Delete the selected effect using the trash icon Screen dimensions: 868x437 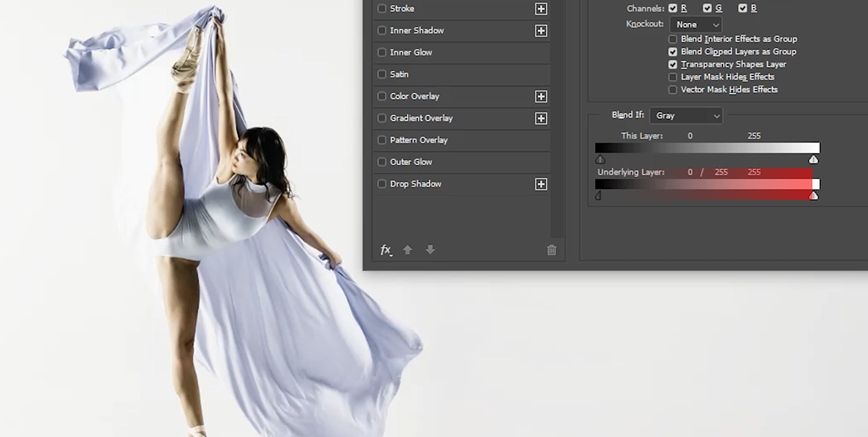(551, 249)
